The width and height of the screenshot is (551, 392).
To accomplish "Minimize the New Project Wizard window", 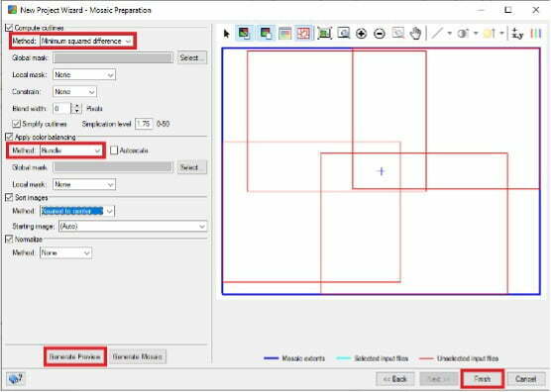I will [481, 10].
